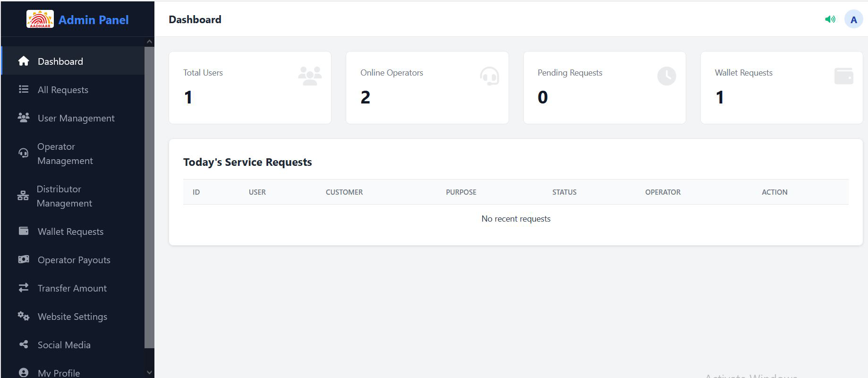Open All Requests from the sidebar
This screenshot has width=868, height=378.
pos(63,90)
